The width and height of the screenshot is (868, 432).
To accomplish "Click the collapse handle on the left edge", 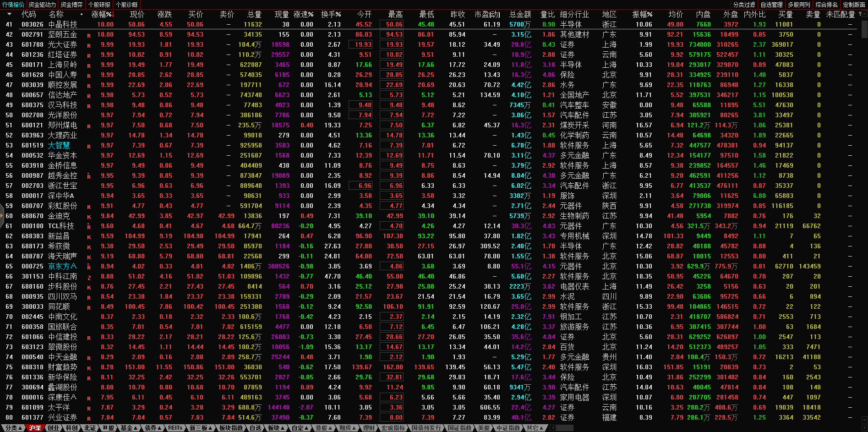I will point(2,215).
